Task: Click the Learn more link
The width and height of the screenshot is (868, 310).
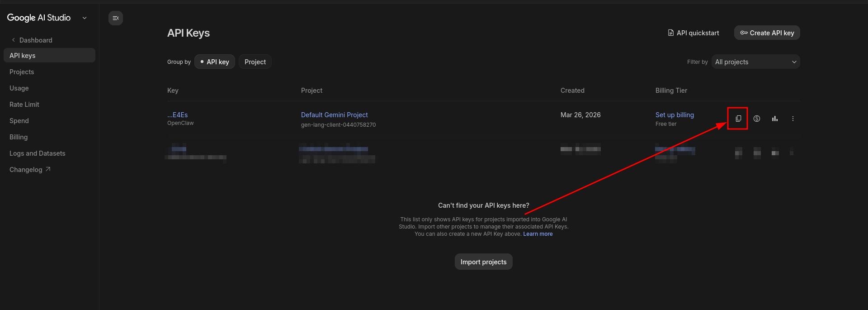Action: pyautogui.click(x=538, y=234)
